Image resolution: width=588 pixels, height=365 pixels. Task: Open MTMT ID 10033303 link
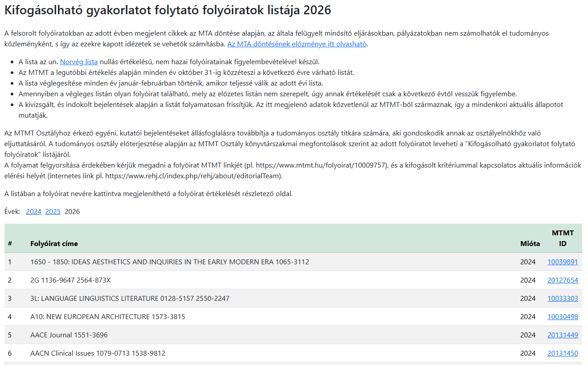[563, 298]
